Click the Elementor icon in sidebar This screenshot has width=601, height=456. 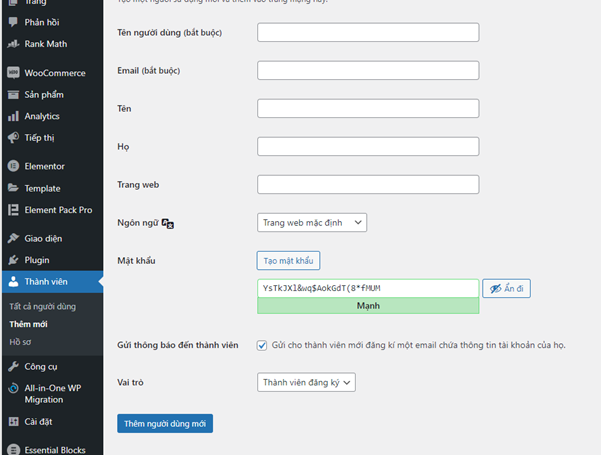click(13, 166)
